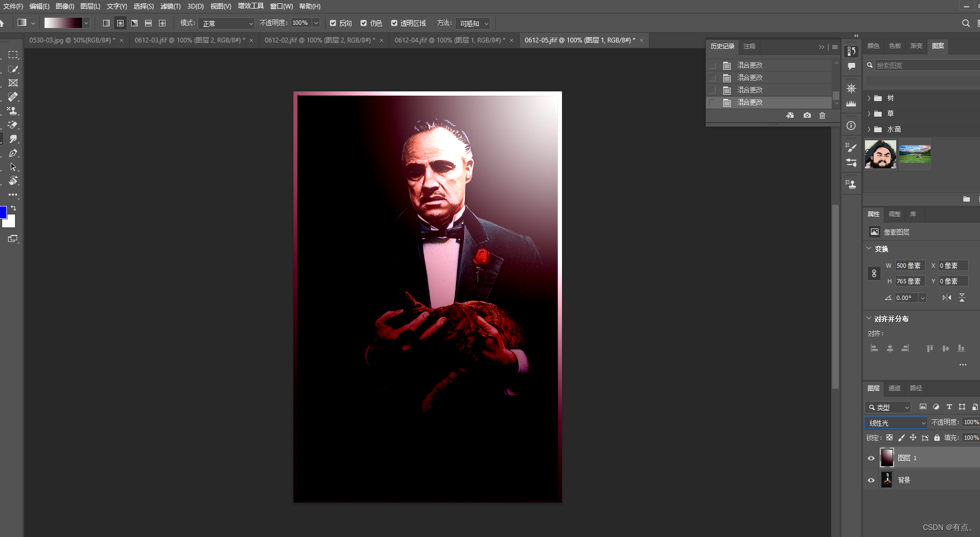
Task: Open the 图像(I) menu
Action: pyautogui.click(x=65, y=6)
